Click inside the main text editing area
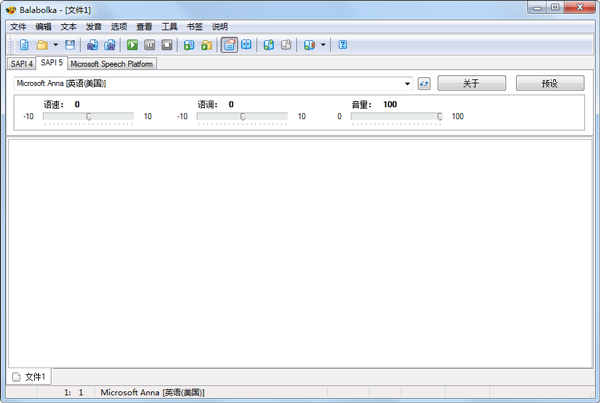 298,250
